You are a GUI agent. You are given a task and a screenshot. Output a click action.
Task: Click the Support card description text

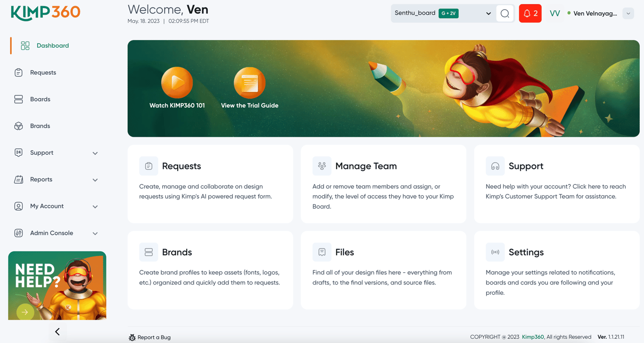point(556,192)
